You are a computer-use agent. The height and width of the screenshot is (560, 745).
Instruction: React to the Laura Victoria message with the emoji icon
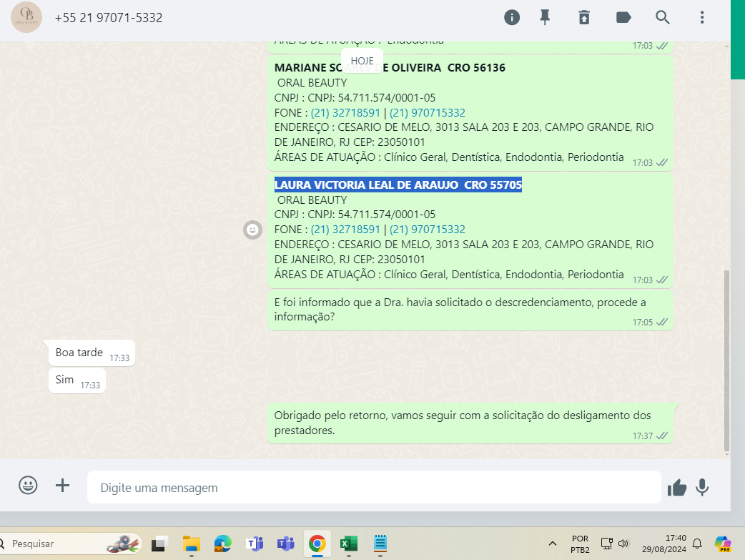pyautogui.click(x=253, y=230)
